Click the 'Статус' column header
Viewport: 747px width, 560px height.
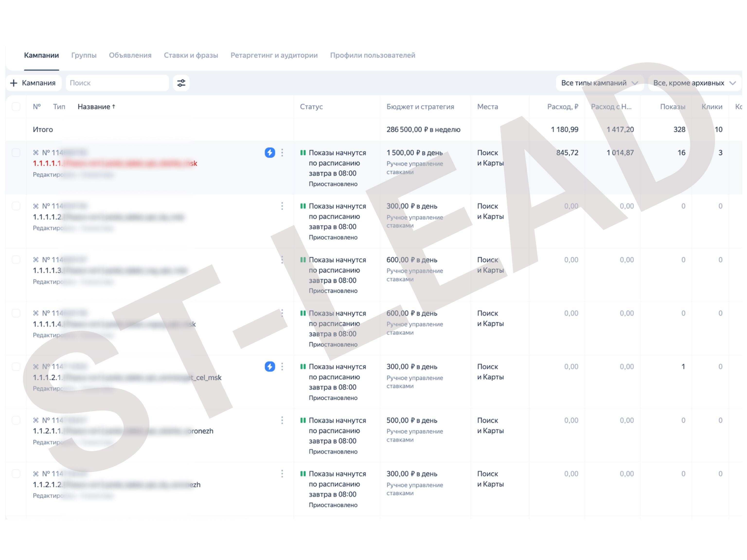(x=311, y=107)
